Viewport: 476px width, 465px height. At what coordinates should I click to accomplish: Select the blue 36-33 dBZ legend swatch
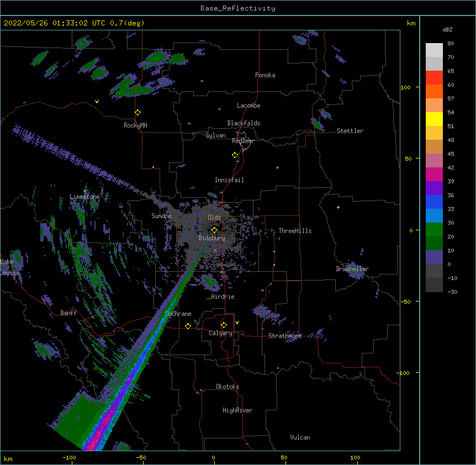point(434,202)
